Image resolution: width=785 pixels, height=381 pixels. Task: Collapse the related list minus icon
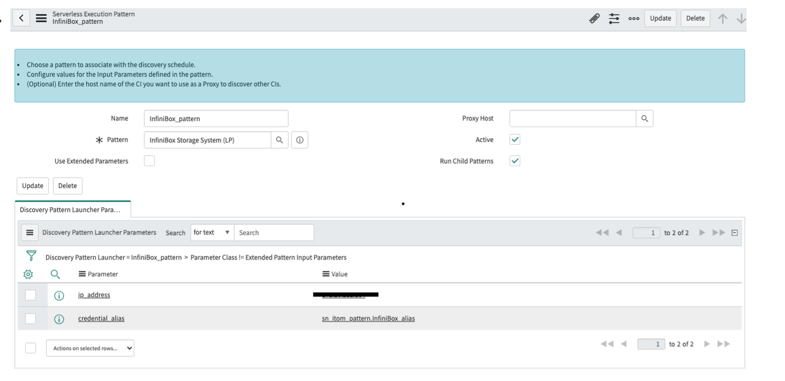(x=734, y=233)
